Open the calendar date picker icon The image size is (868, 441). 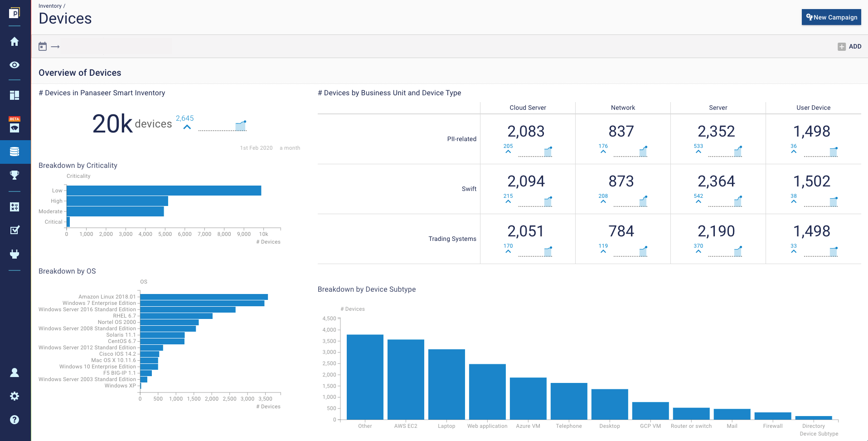pos(43,46)
